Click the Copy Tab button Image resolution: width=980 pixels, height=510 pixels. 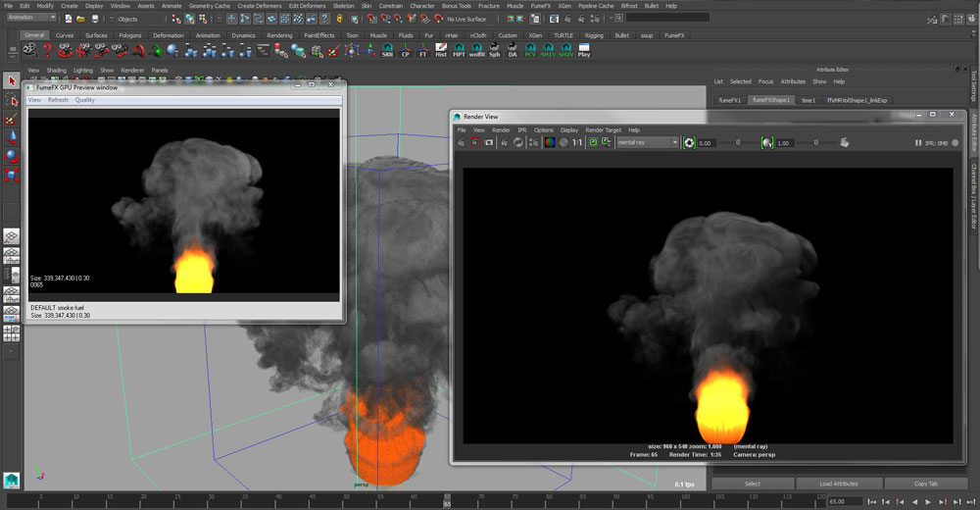pyautogui.click(x=926, y=484)
